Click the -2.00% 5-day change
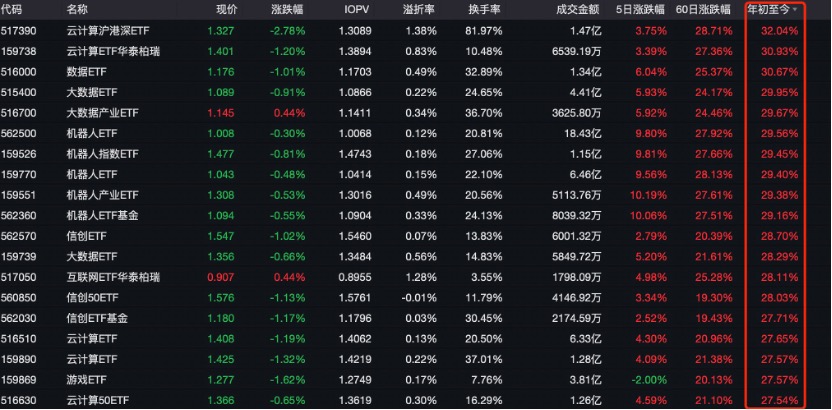Viewport: 832px width, 410px height. (648, 380)
